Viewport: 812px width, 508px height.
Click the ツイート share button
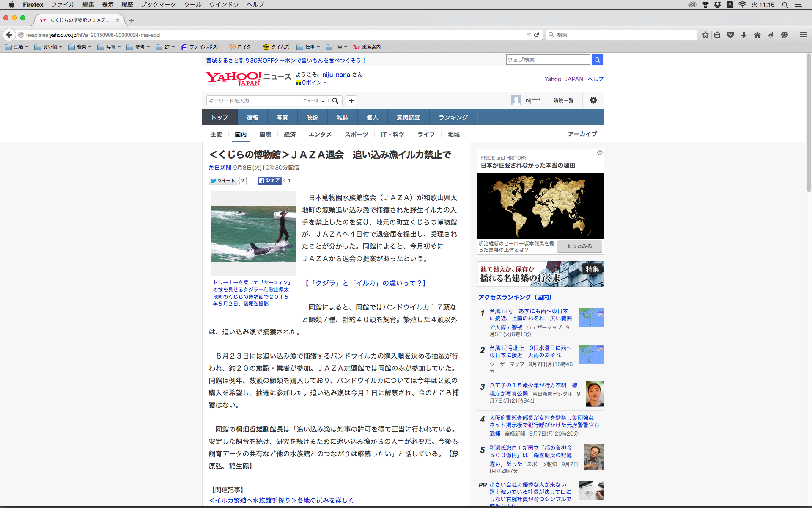pyautogui.click(x=223, y=181)
